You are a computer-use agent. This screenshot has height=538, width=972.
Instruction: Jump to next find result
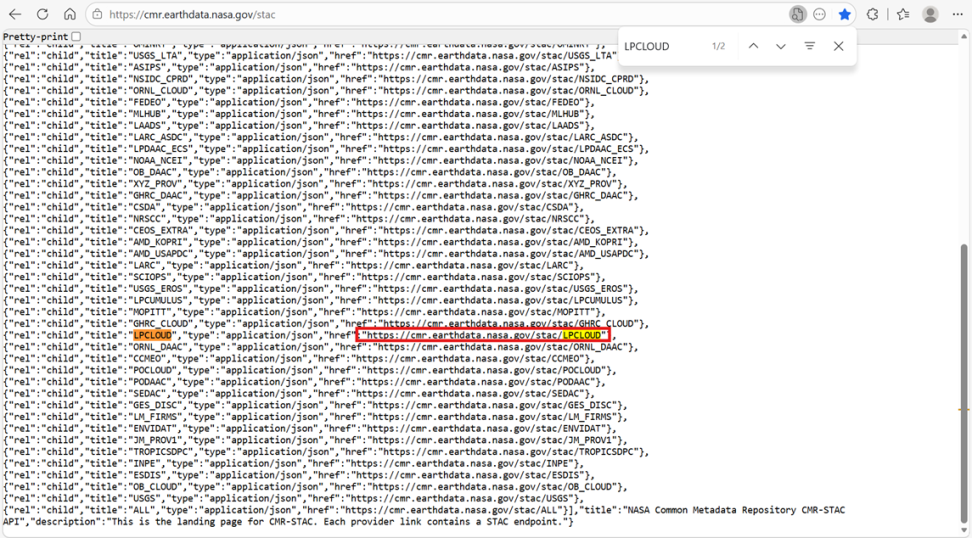780,46
